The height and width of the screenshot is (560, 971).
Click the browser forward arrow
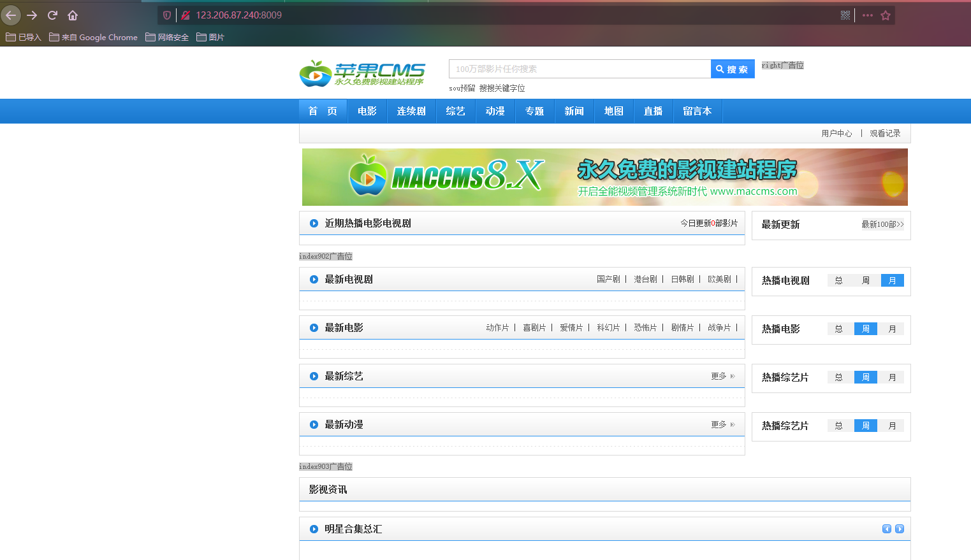pyautogui.click(x=32, y=15)
